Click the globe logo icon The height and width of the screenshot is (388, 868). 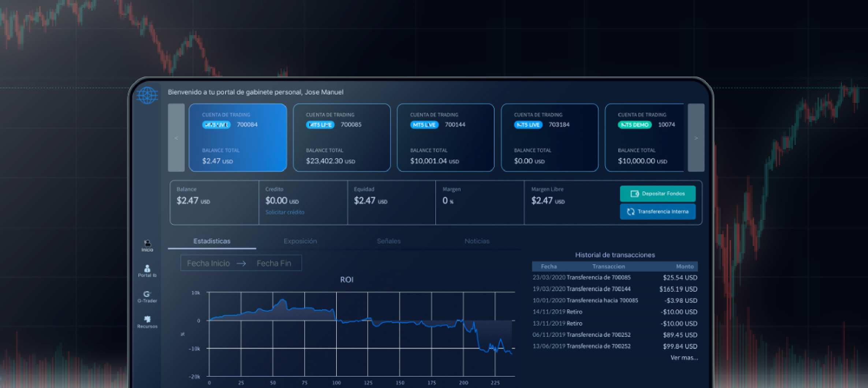(x=147, y=96)
